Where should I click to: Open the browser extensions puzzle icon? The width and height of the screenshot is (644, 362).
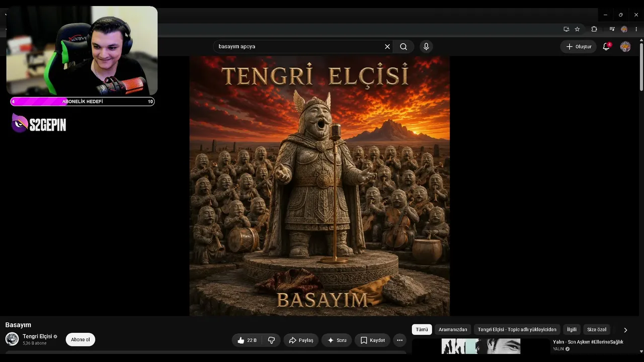click(x=594, y=29)
